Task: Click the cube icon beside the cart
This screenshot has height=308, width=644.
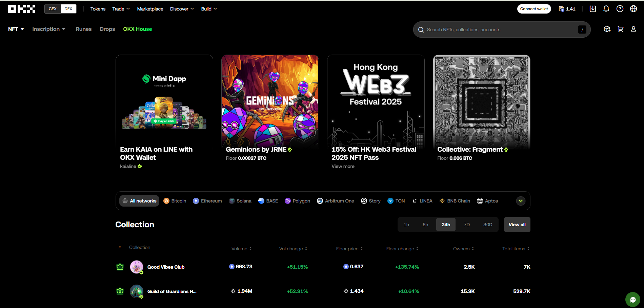Action: point(607,29)
